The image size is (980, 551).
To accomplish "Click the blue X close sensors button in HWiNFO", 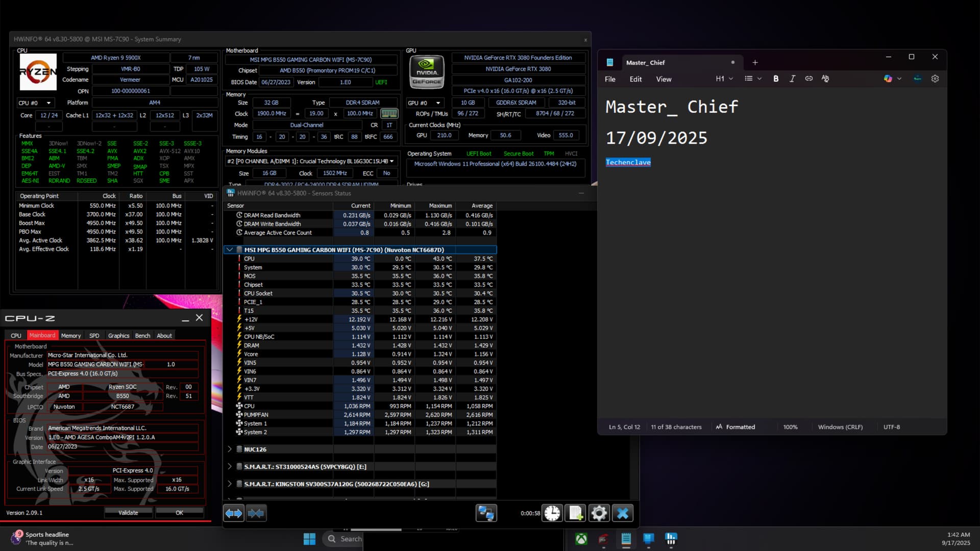I will click(622, 513).
